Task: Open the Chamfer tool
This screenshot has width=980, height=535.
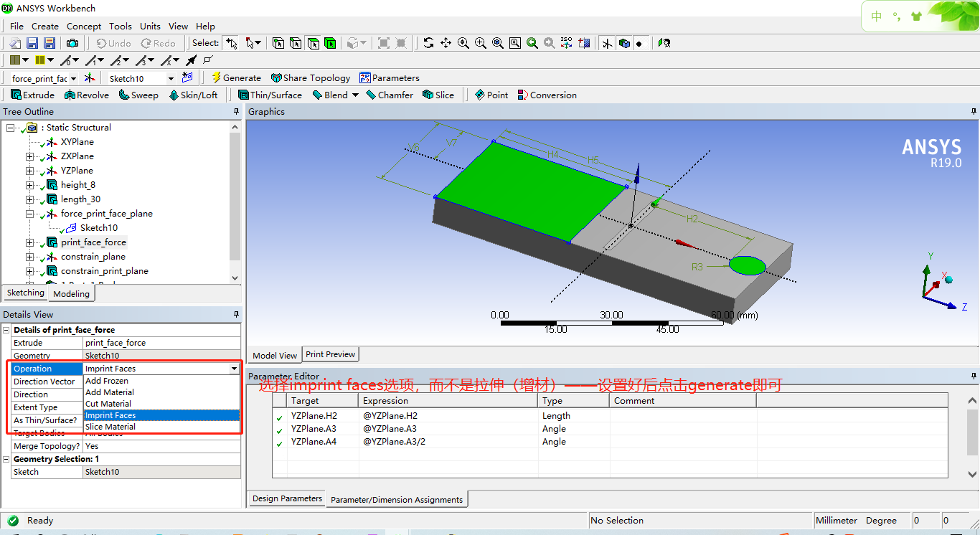Action: (x=390, y=95)
